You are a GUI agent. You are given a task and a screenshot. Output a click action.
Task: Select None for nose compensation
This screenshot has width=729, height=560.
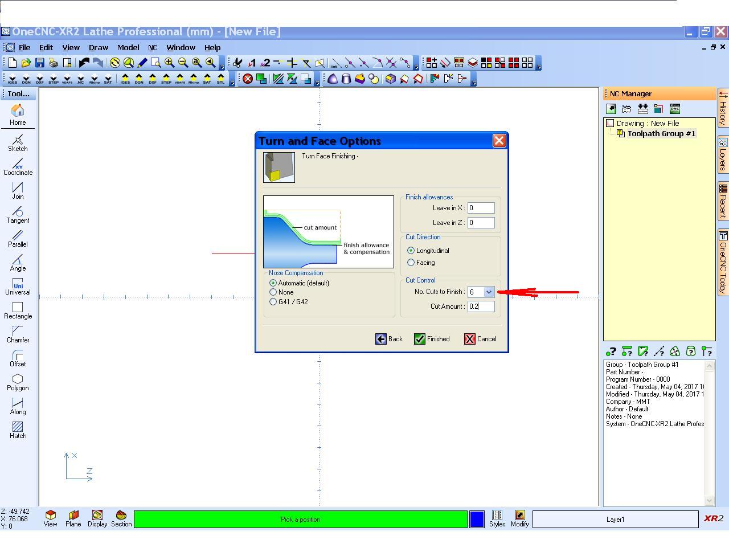pos(273,292)
